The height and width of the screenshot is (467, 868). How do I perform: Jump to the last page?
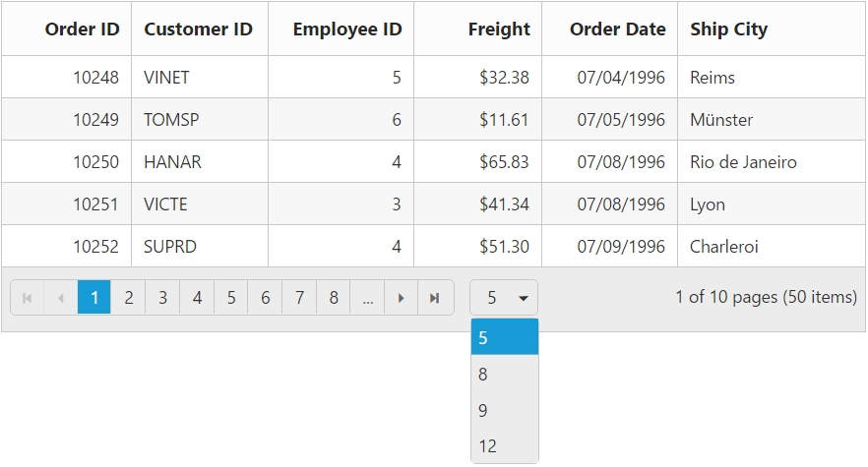(x=434, y=298)
